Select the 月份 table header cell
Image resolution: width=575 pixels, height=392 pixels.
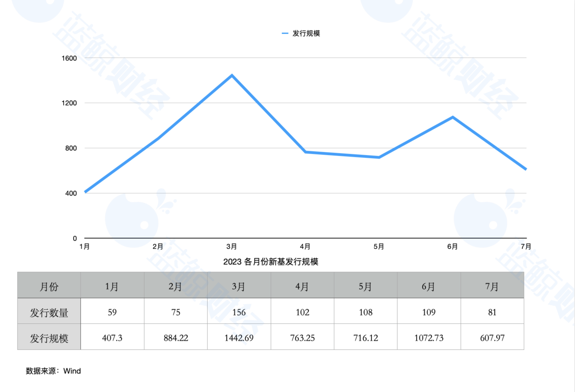coord(49,287)
